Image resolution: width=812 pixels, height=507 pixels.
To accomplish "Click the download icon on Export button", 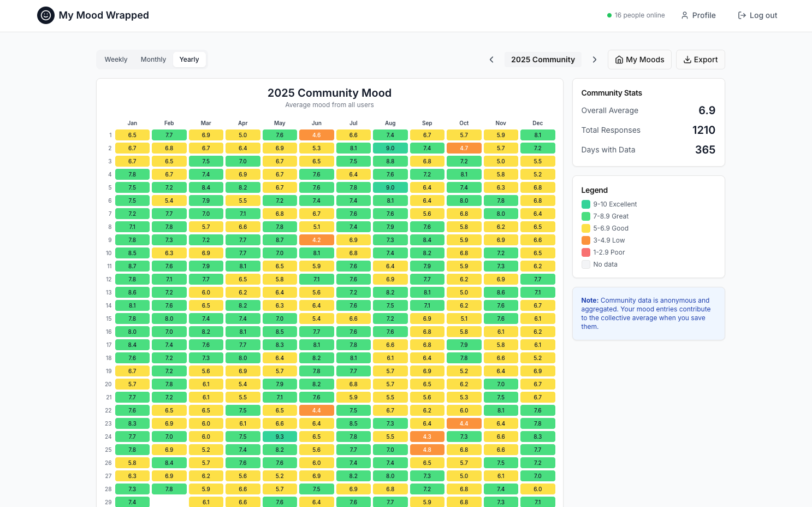I will (686, 60).
